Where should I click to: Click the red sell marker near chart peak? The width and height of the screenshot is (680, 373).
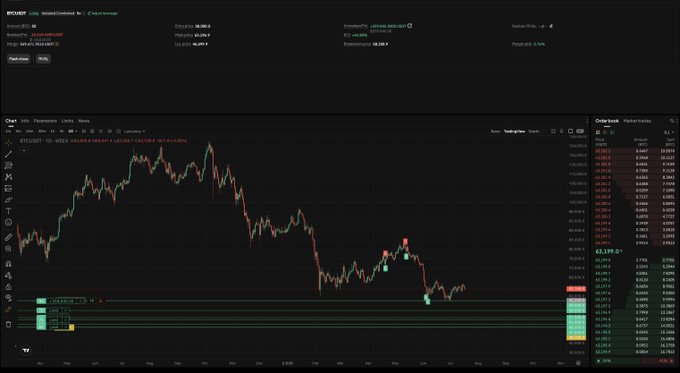pos(405,241)
